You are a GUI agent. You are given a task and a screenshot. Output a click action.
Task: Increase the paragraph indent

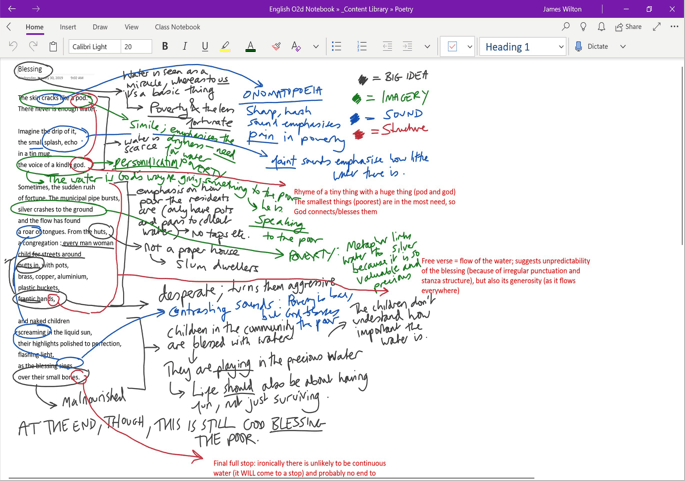coord(407,47)
